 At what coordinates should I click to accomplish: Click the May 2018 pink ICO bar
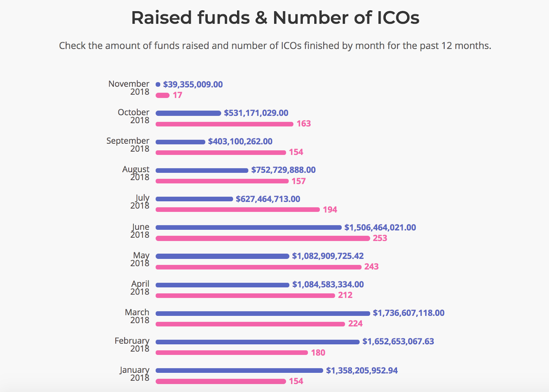[258, 267]
